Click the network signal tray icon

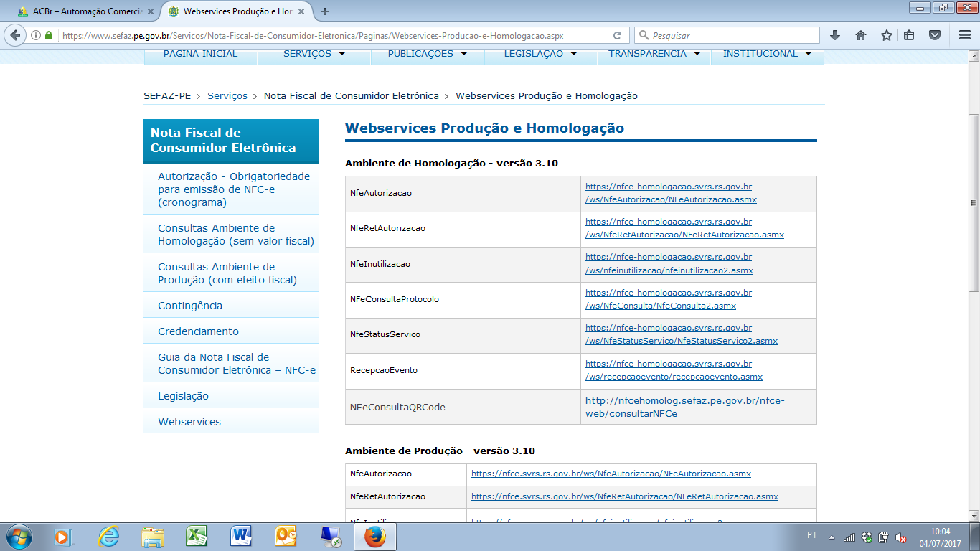[849, 537]
